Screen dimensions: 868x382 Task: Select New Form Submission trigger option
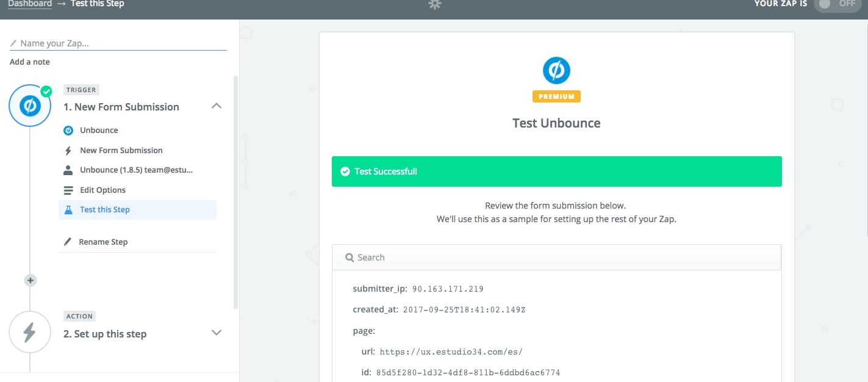pos(121,151)
